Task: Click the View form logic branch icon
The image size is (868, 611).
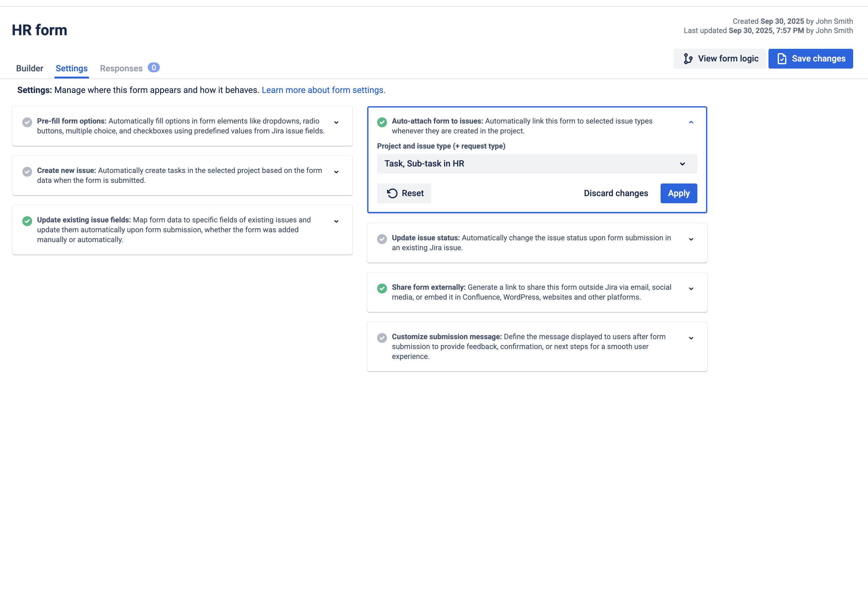Action: pyautogui.click(x=689, y=59)
